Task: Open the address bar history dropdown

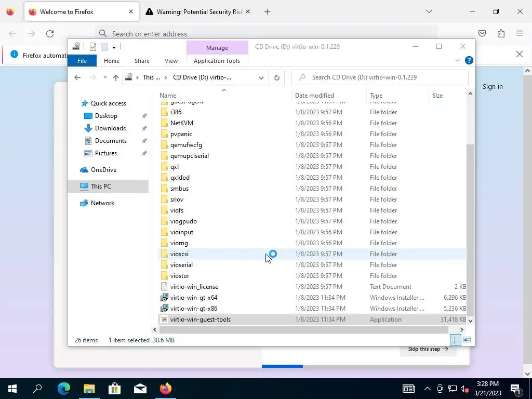Action: click(261, 78)
